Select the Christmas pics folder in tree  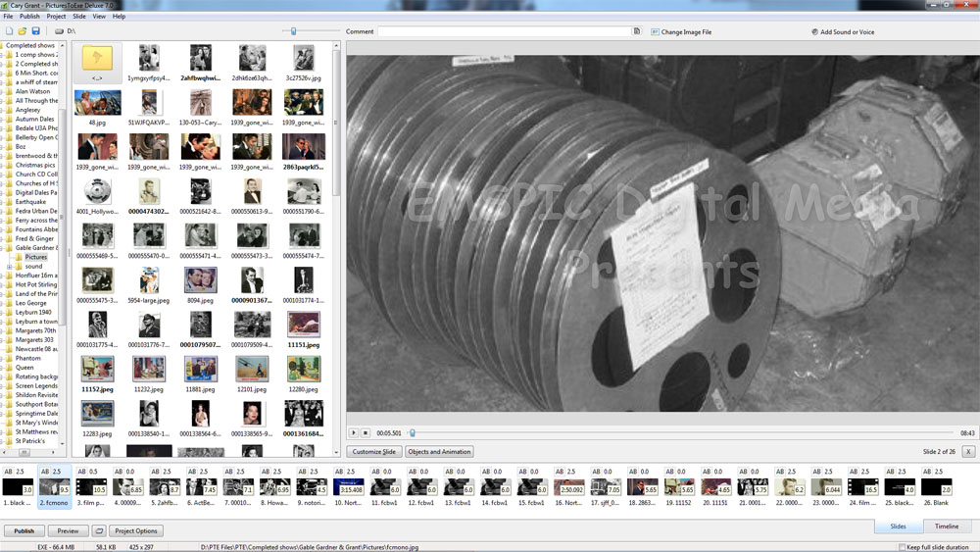pos(35,165)
